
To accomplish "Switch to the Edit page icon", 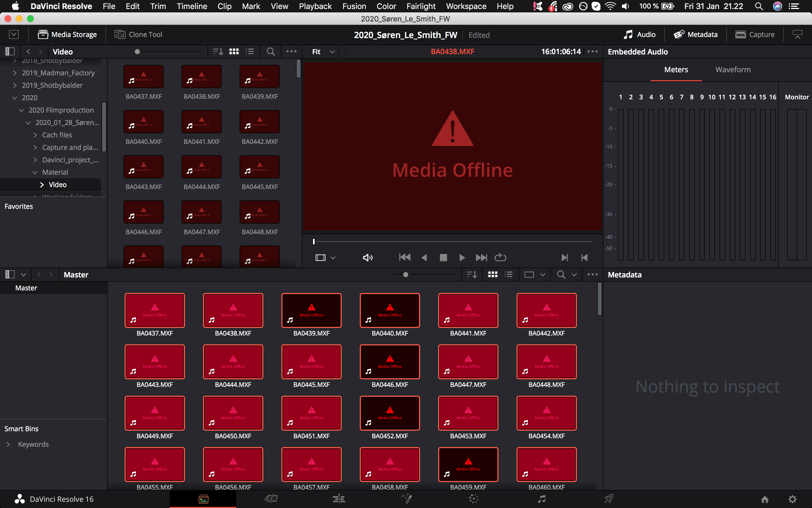I will [x=339, y=499].
